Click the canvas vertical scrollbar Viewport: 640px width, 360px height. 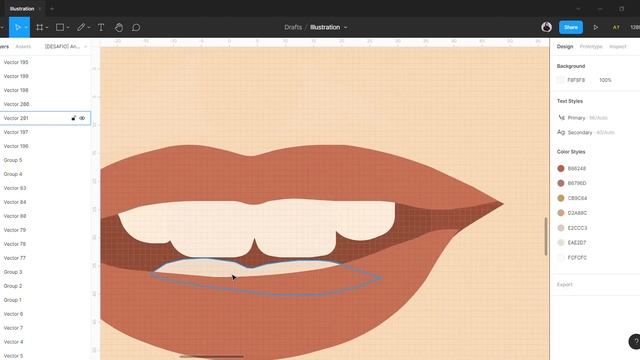[546, 236]
